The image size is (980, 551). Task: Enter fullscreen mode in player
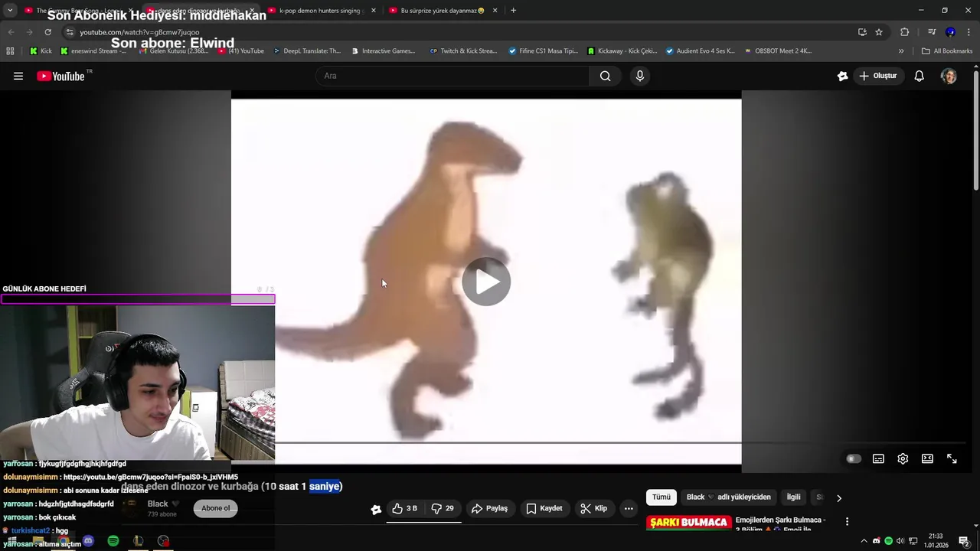(x=952, y=458)
